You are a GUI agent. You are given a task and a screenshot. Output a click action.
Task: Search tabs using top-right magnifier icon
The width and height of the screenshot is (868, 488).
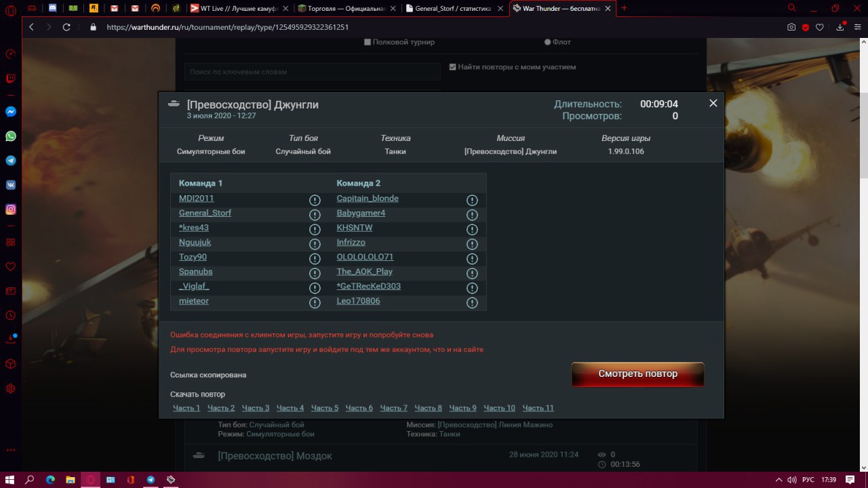(x=791, y=8)
